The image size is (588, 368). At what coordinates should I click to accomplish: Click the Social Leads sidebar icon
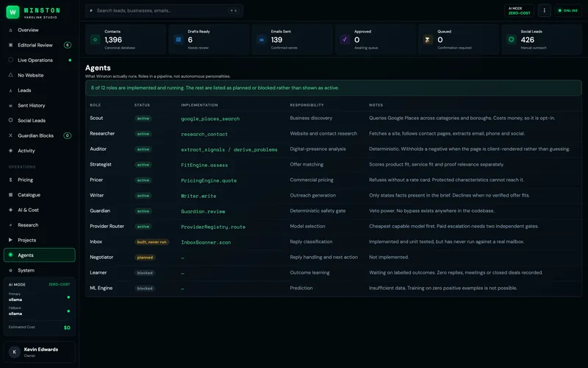pyautogui.click(x=10, y=120)
